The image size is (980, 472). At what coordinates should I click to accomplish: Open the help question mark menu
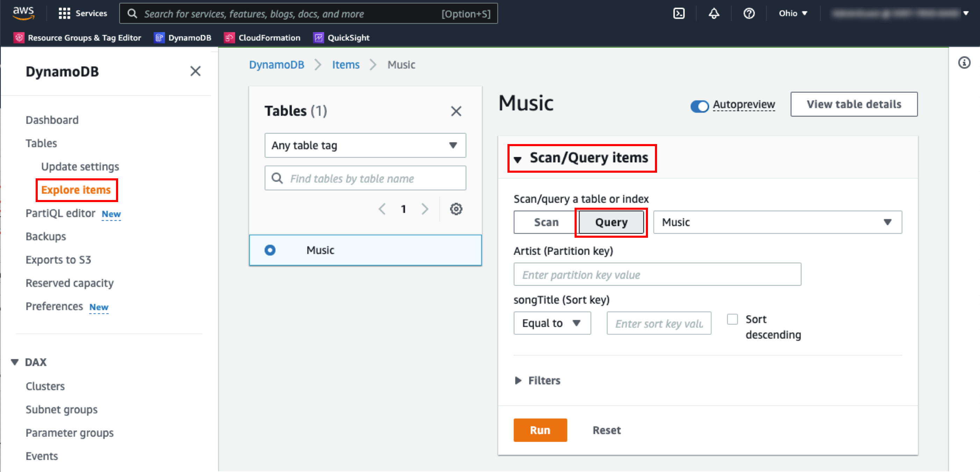point(749,13)
